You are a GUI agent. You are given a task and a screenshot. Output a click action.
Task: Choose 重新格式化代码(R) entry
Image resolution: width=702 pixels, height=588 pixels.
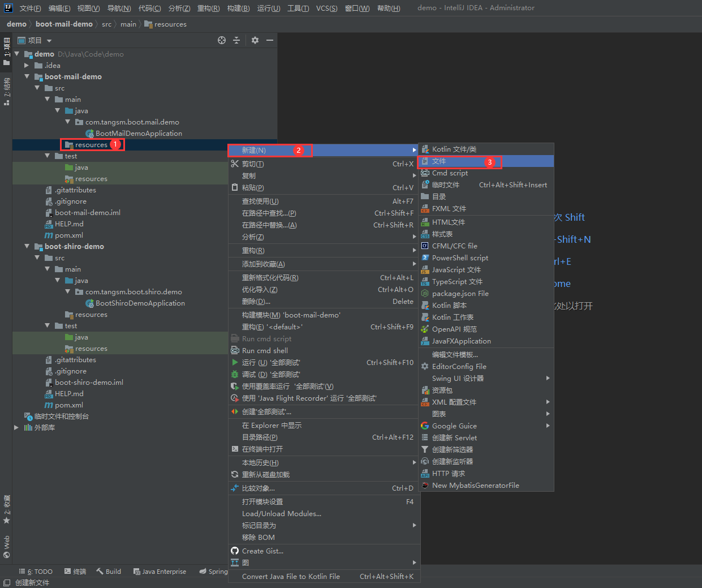click(x=324, y=278)
